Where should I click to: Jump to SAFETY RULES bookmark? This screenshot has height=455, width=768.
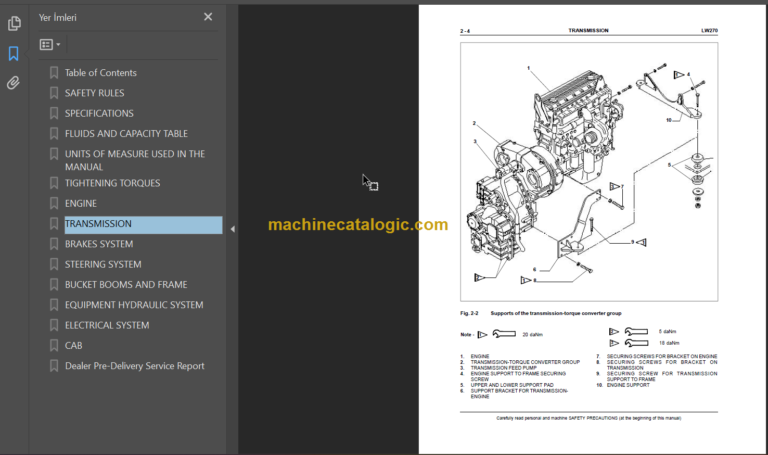tap(95, 93)
